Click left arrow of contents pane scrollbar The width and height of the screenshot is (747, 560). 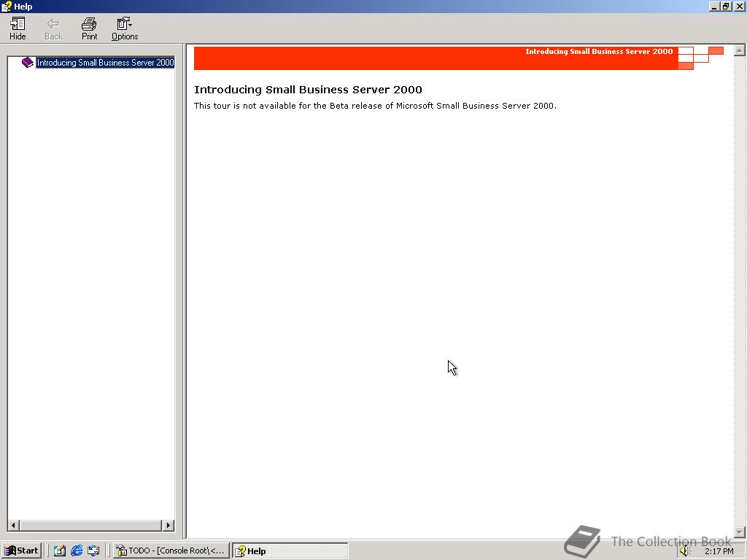(13, 526)
